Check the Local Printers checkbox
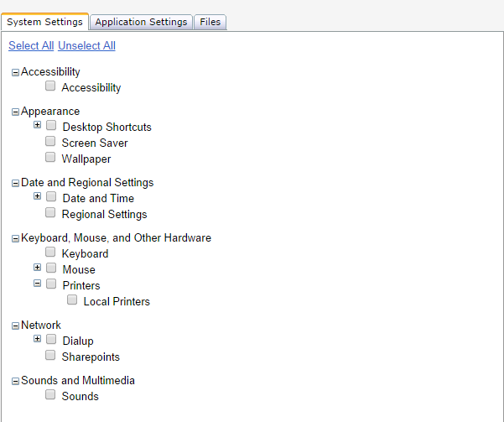 click(72, 300)
